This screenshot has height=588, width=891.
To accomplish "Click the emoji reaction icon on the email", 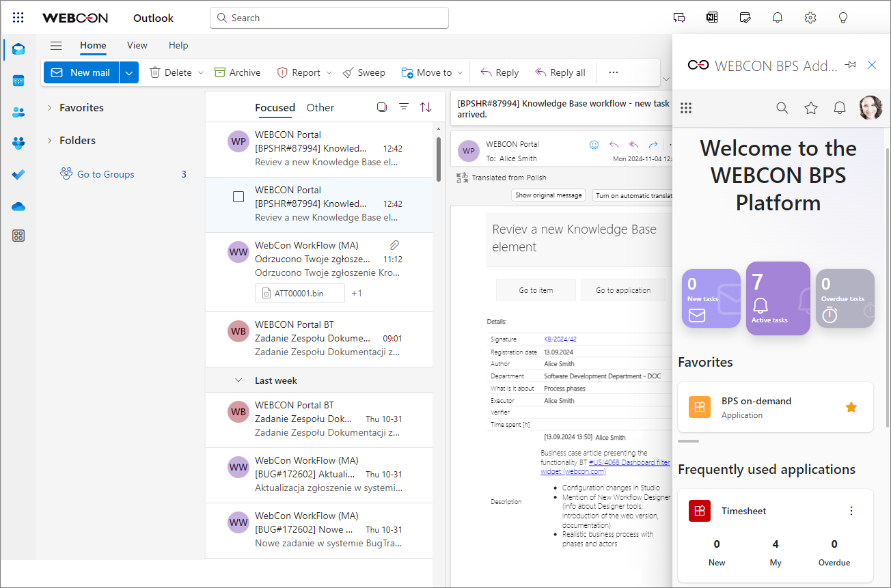I will (x=594, y=145).
